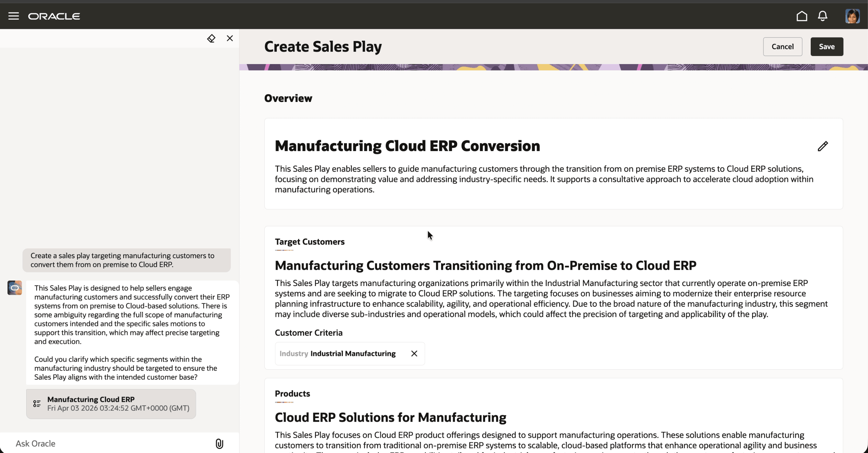868x453 pixels.
Task: Go to the Home page icon
Action: click(802, 16)
